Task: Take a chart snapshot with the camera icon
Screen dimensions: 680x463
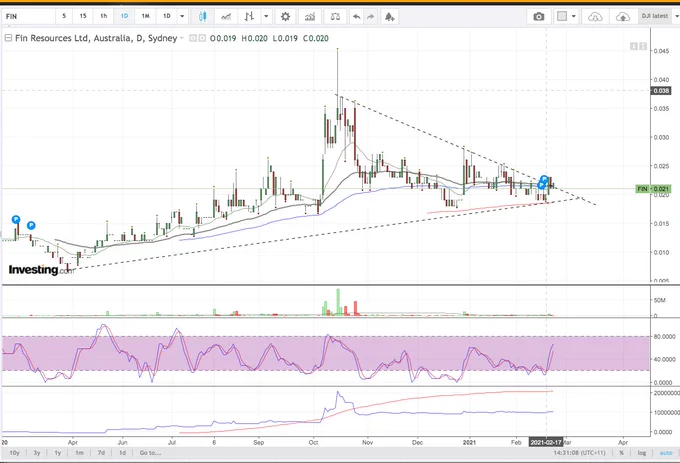Action: pyautogui.click(x=539, y=16)
